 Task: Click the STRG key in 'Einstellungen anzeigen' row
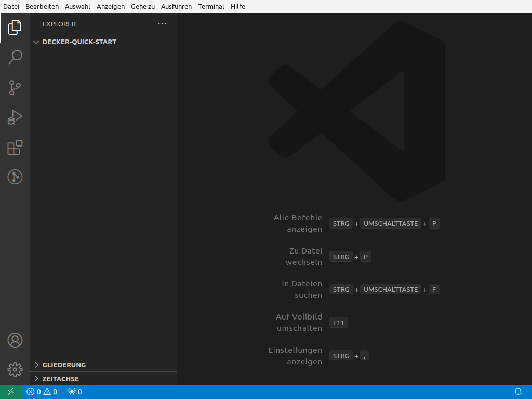click(341, 356)
